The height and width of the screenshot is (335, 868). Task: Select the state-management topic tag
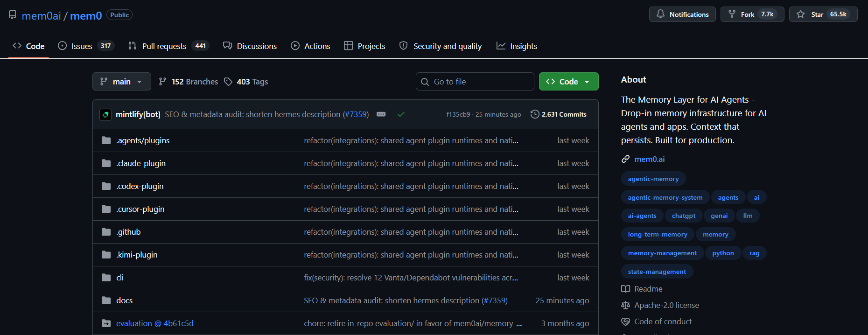pyautogui.click(x=657, y=272)
